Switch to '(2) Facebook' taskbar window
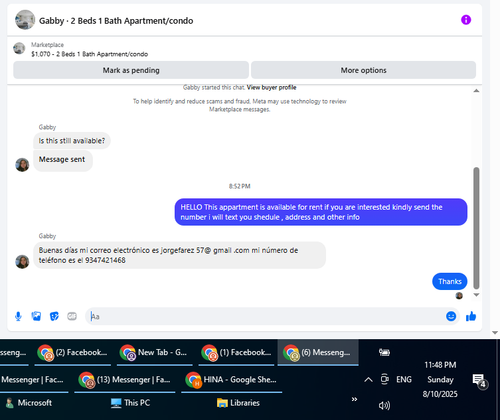500x420 pixels. point(73,353)
